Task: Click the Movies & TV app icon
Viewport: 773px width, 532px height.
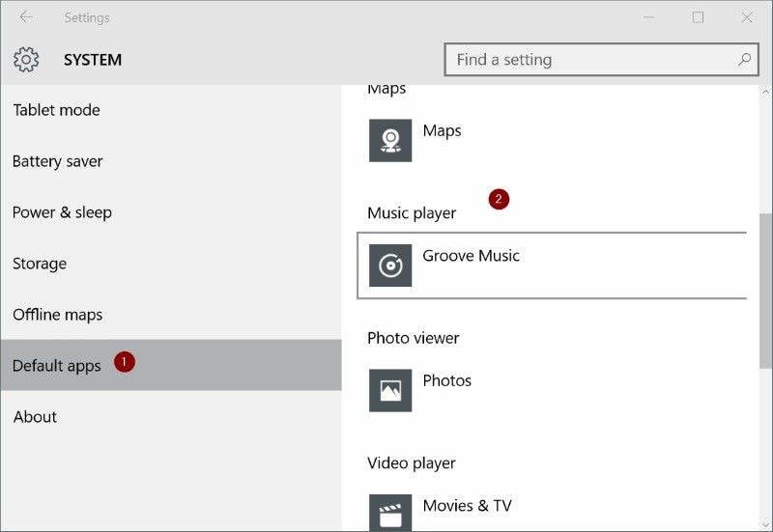Action: click(x=390, y=513)
